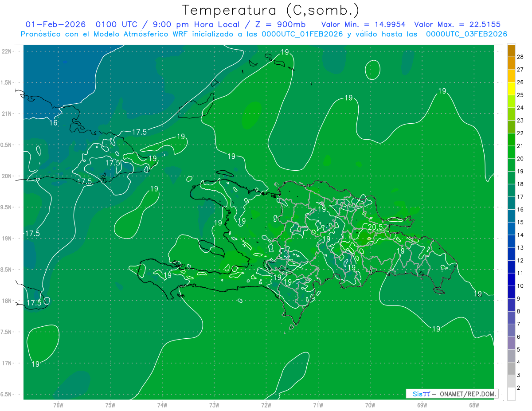532x411 pixels.
Task: Click the "18N" latitude axis label
Action: [x=8, y=301]
